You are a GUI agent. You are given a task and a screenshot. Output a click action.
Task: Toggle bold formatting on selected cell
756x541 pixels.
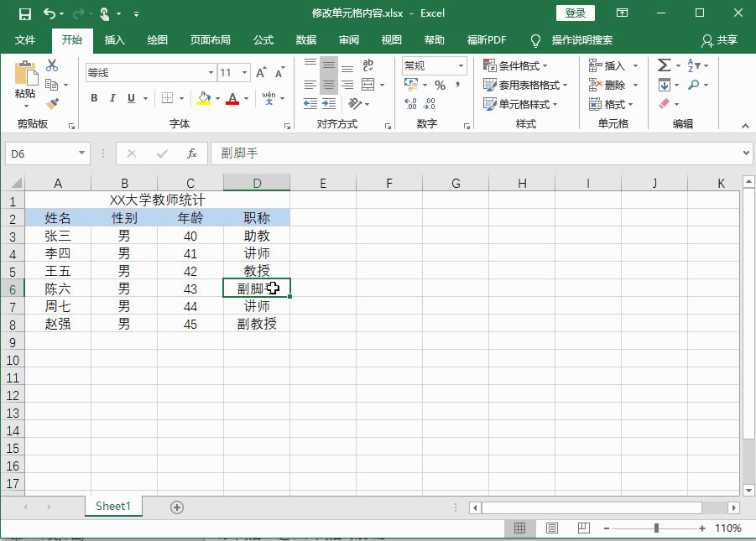point(95,98)
